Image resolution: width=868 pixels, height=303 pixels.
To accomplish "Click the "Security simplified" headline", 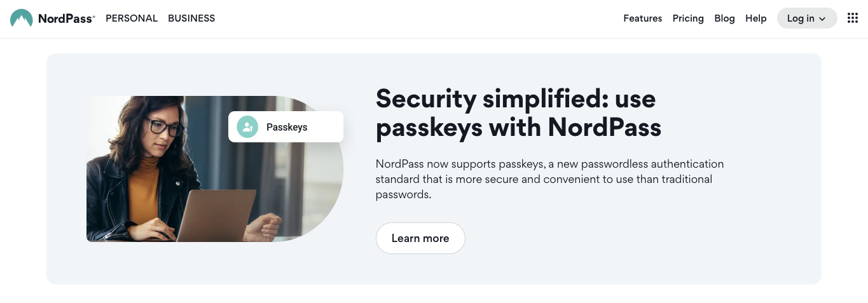I will tap(518, 113).
